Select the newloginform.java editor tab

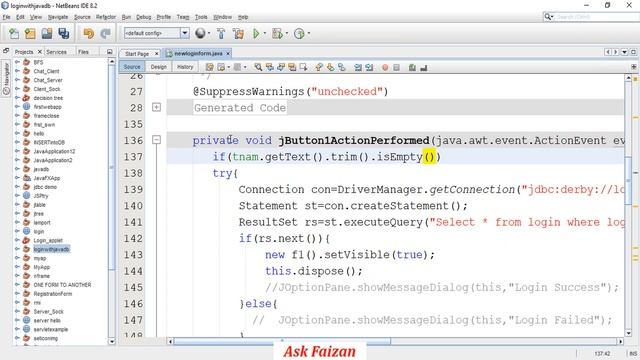[198, 53]
